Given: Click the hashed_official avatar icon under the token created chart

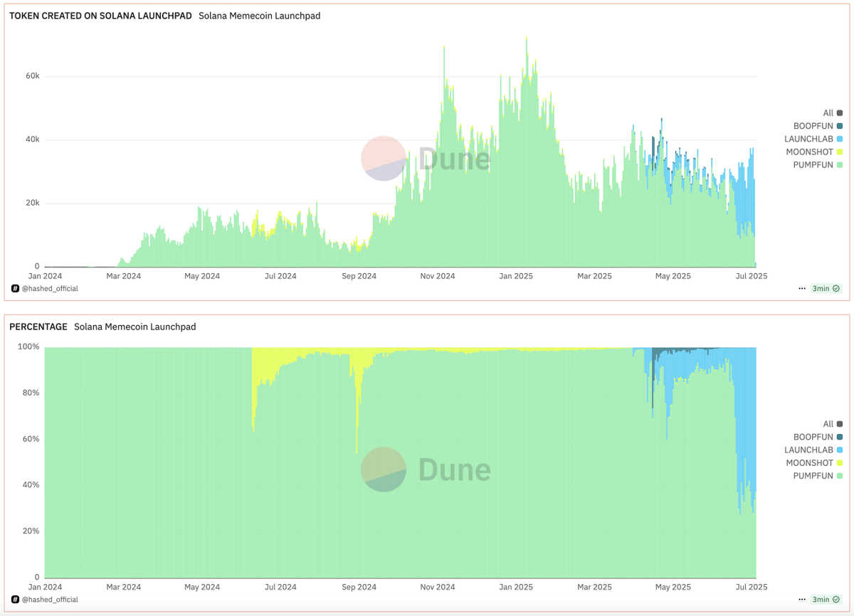Looking at the screenshot, I should (15, 289).
